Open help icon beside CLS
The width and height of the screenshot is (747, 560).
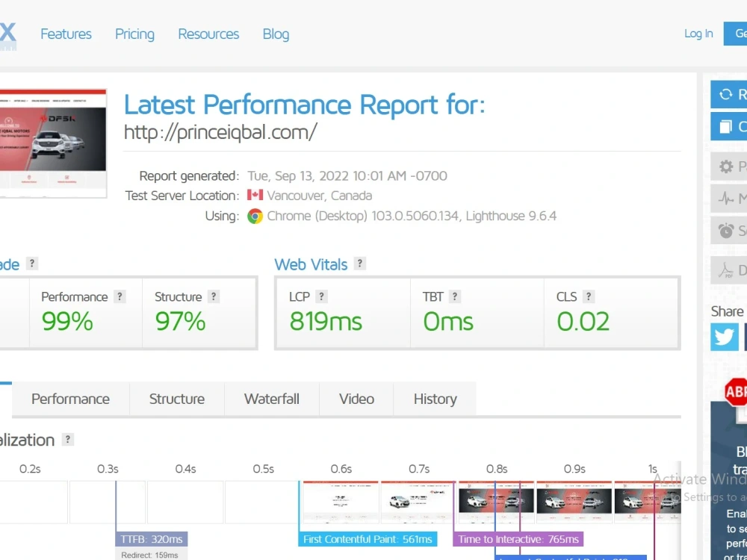(x=589, y=296)
